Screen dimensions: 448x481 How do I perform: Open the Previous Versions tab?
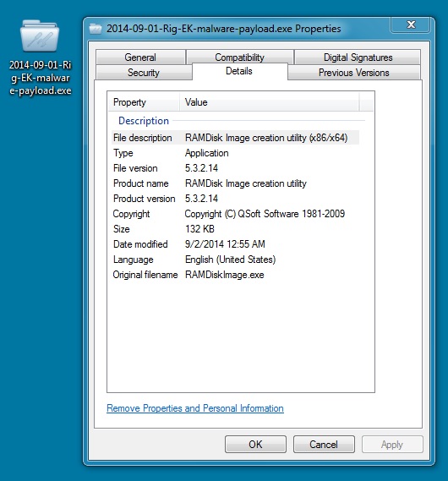click(354, 73)
